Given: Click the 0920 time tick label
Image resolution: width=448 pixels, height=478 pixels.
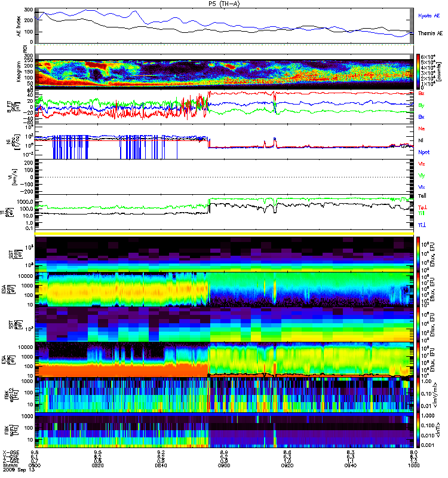Looking at the screenshot, I should click(287, 465).
